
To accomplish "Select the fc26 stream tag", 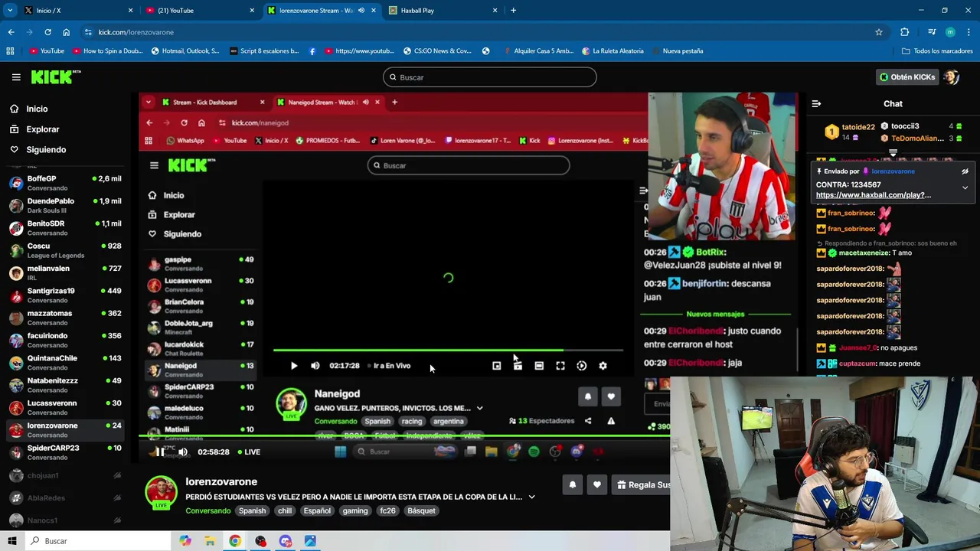I will pyautogui.click(x=387, y=511).
